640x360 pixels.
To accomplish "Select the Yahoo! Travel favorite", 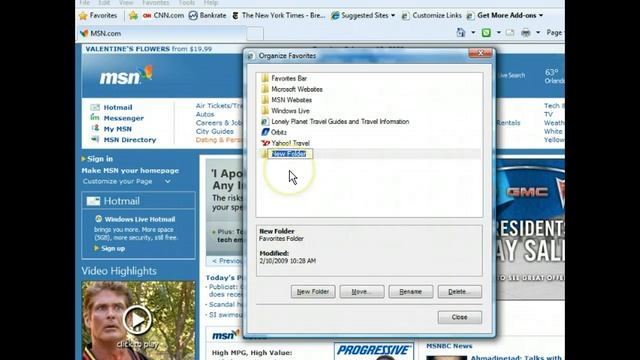I will pyautogui.click(x=290, y=143).
